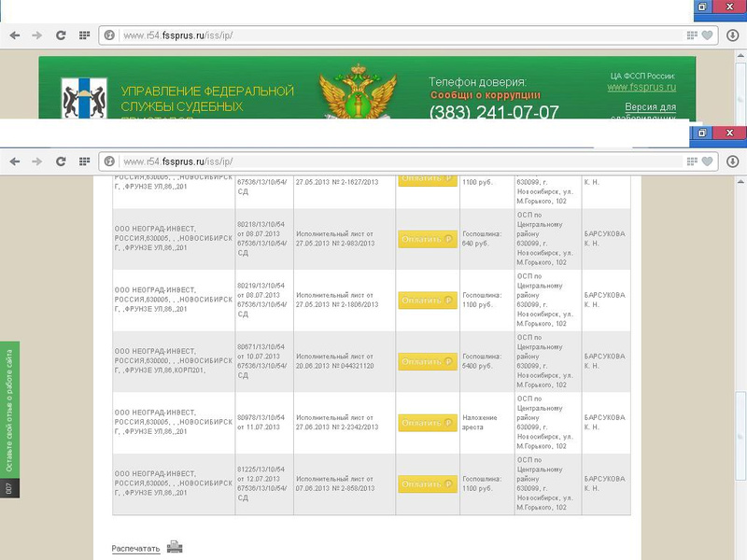The height and width of the screenshot is (560, 747).
Task: Open Speed Dial grid in background window
Action: pyautogui.click(x=84, y=35)
